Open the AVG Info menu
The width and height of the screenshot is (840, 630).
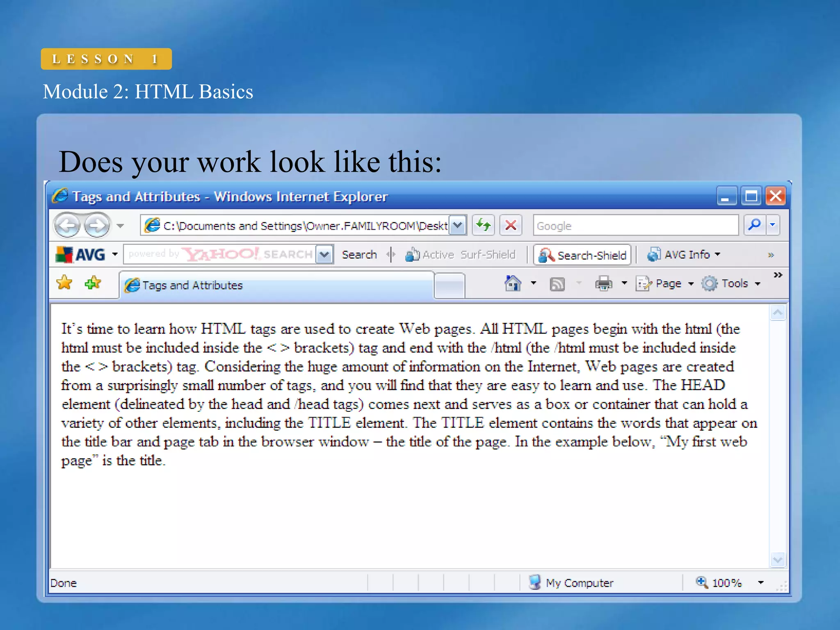(x=683, y=255)
